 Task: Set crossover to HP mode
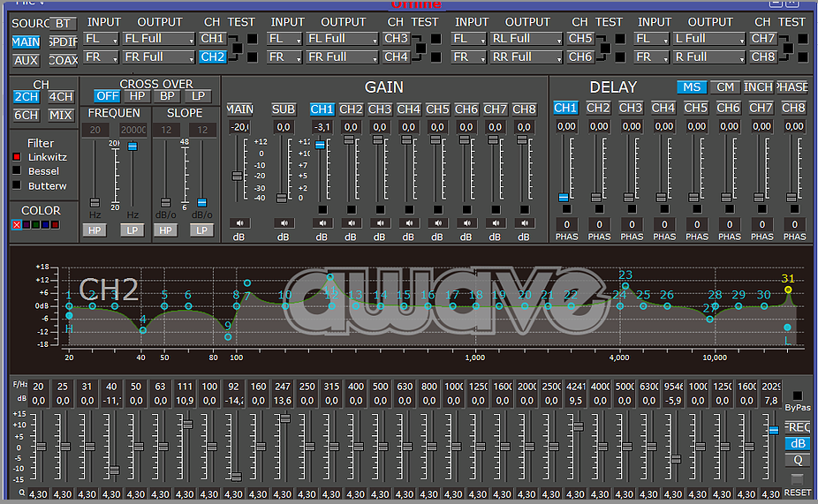tap(137, 96)
